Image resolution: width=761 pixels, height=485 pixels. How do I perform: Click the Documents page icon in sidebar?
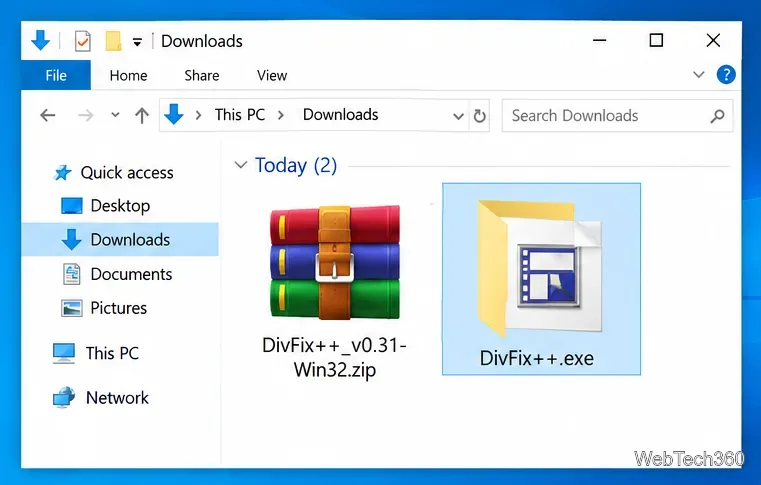click(72, 274)
